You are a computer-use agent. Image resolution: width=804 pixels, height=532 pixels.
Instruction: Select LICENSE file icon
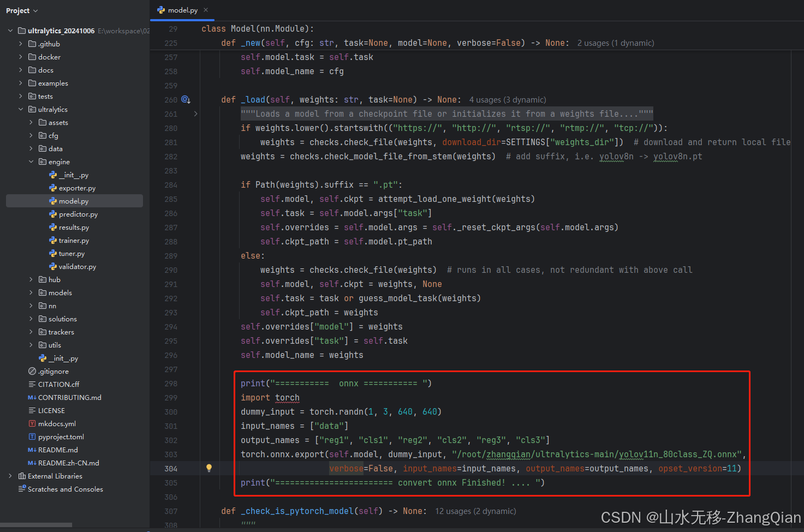pos(32,410)
